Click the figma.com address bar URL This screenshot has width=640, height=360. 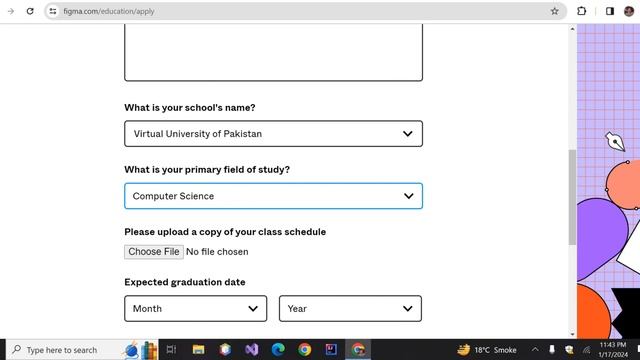(109, 11)
